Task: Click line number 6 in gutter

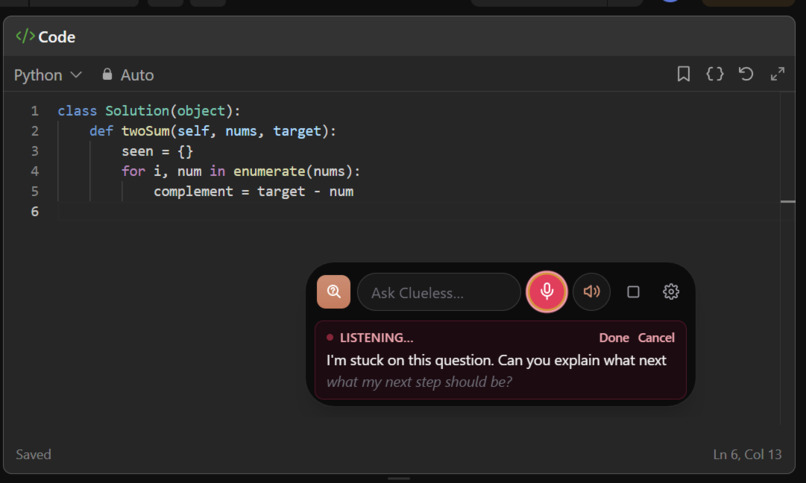Action: coord(34,211)
